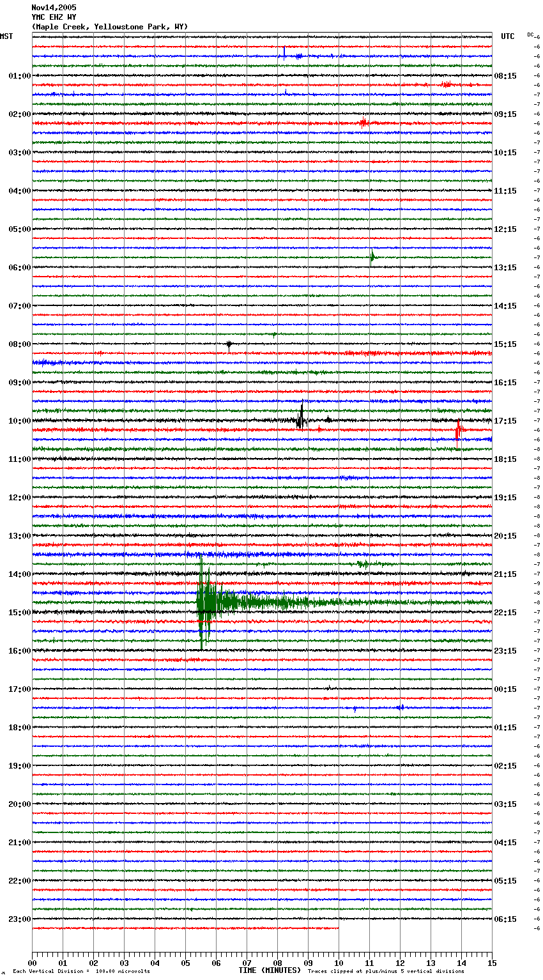
Task: Click the 17:15 UTC time label
Action: pos(505,421)
